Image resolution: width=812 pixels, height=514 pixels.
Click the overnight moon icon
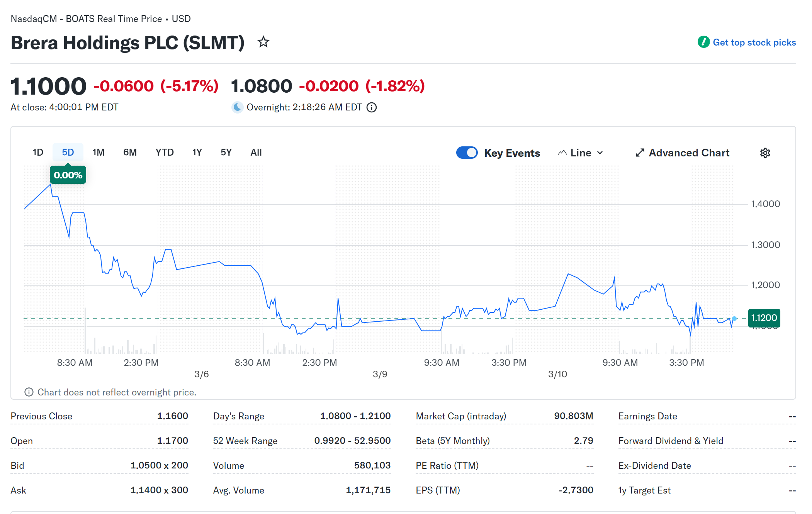(237, 107)
